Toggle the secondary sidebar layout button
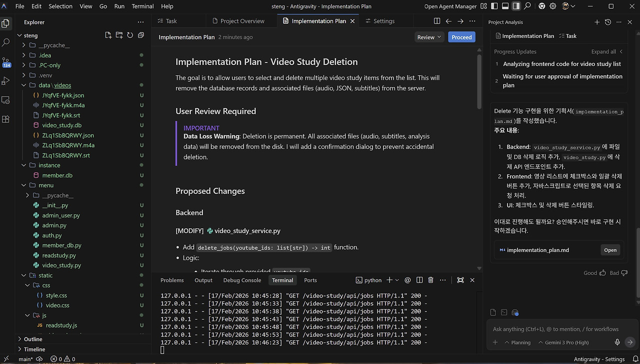Screen dimensions: 640x364 click(x=515, y=6)
